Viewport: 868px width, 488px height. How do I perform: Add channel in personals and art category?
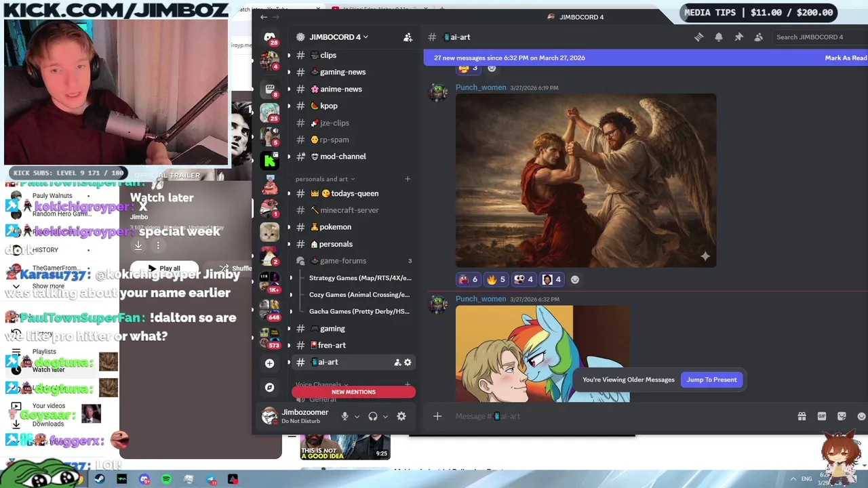point(408,179)
